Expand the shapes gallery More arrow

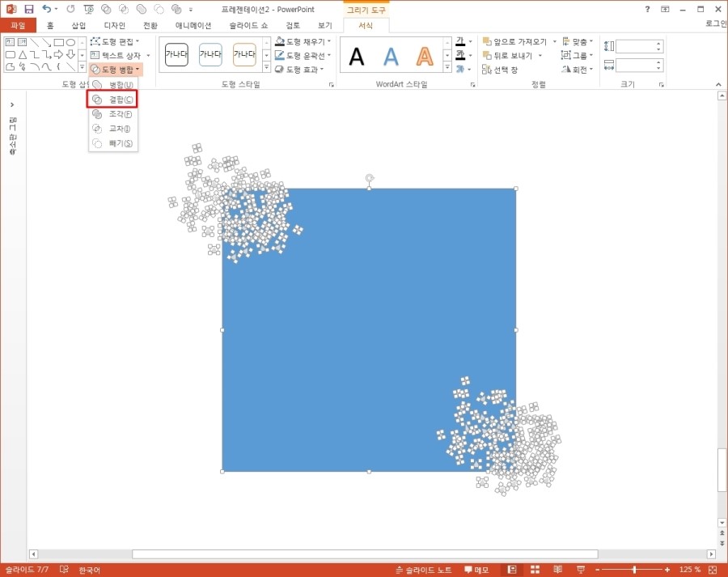click(x=83, y=67)
